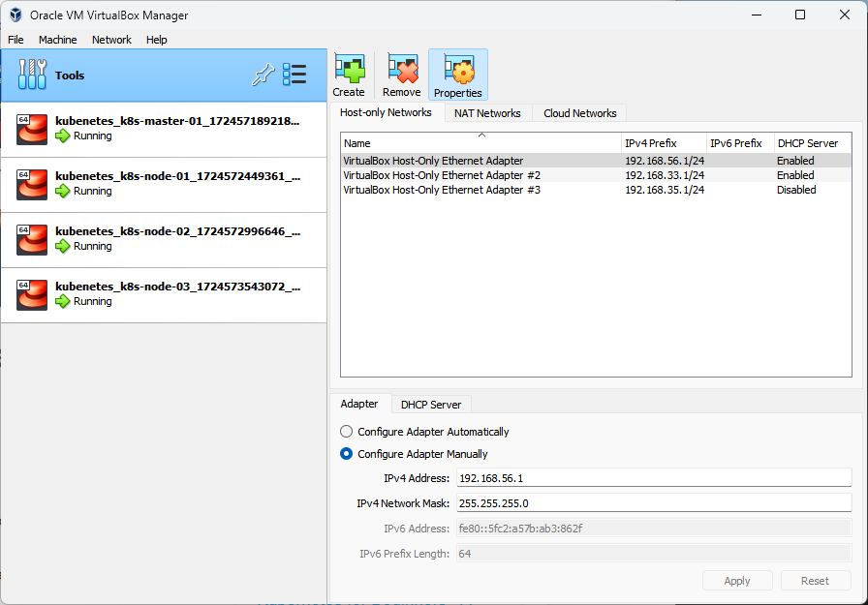Open the Network menu
The height and width of the screenshot is (605, 868).
(x=111, y=40)
